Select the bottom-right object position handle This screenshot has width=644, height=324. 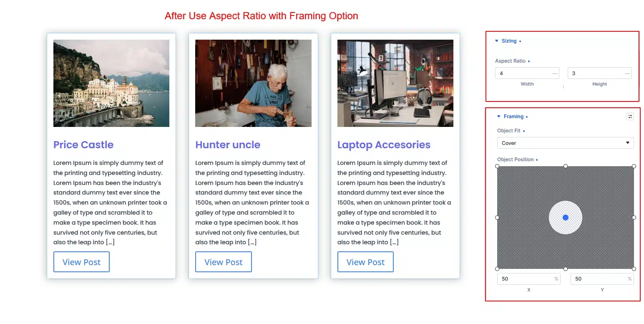pos(634,269)
